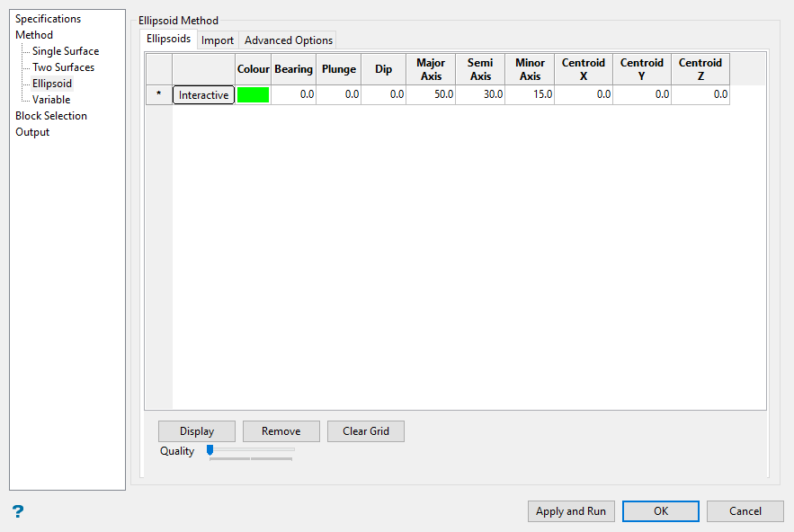
Task: Confirm with the OK button
Action: tap(661, 511)
